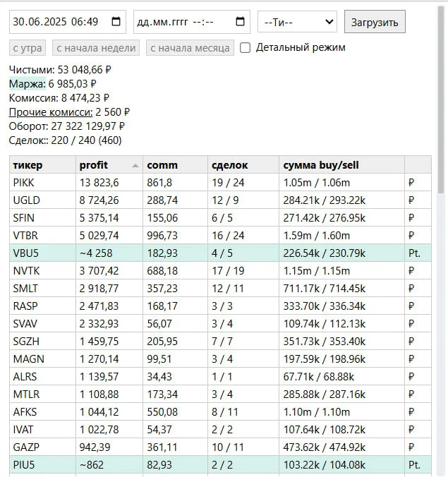The width and height of the screenshot is (448, 482).
Task: Select the highlighted VBU5 futures row
Action: pos(220,253)
